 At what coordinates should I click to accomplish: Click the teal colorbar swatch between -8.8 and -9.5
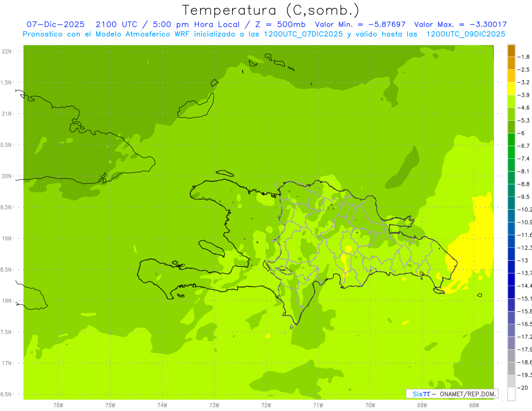[x=511, y=190]
